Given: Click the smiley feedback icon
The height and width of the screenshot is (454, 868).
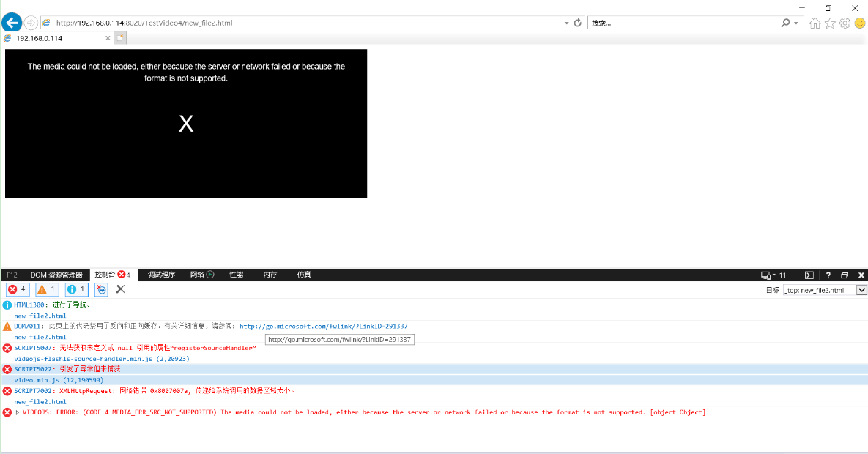Looking at the screenshot, I should click(860, 23).
